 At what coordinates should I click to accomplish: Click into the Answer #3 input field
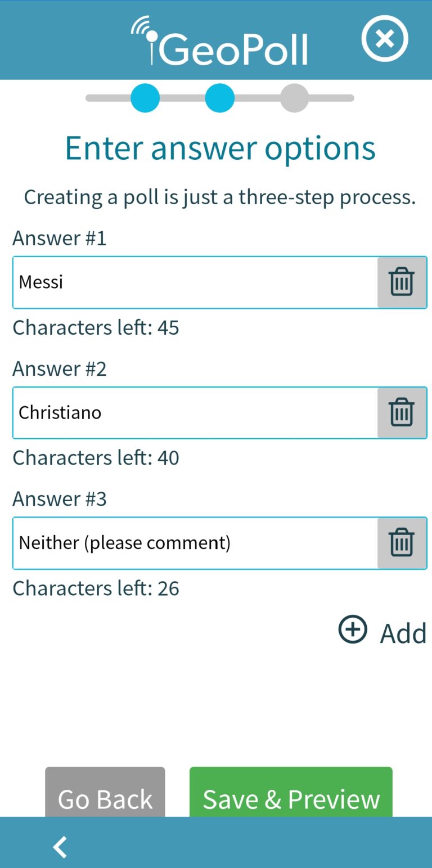point(195,543)
